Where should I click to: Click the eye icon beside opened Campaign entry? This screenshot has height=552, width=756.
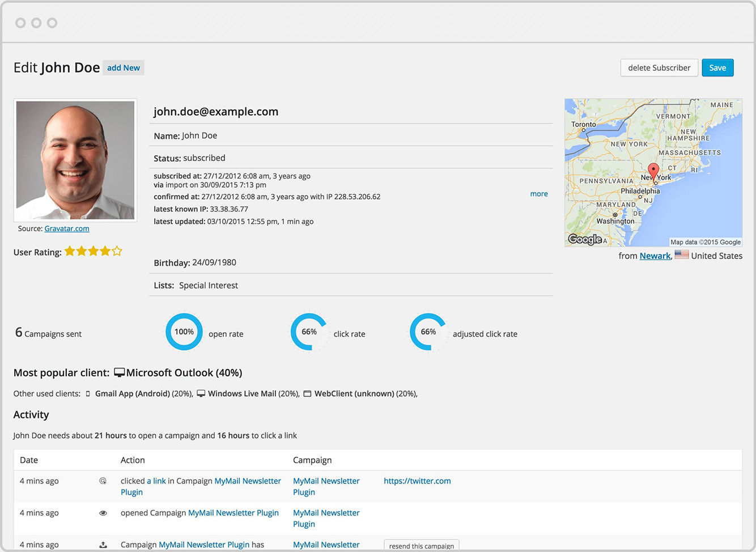click(103, 512)
